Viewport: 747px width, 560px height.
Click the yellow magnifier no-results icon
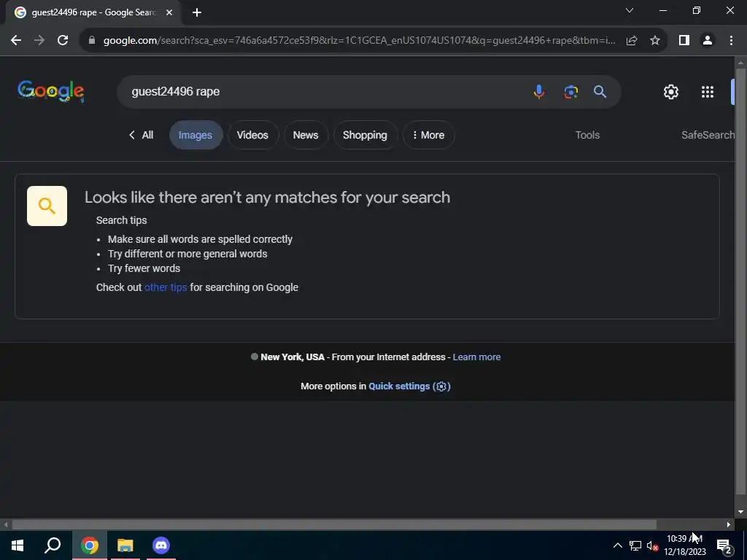click(x=47, y=206)
